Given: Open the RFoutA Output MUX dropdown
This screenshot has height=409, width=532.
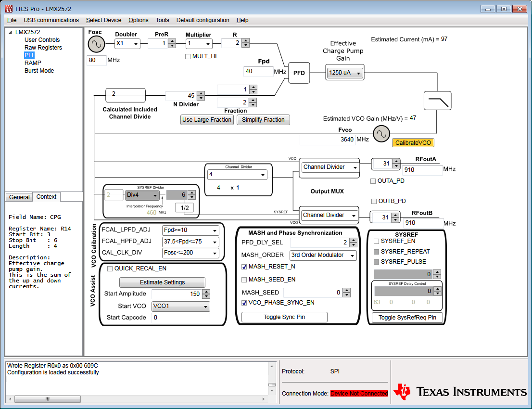Looking at the screenshot, I should click(330, 167).
